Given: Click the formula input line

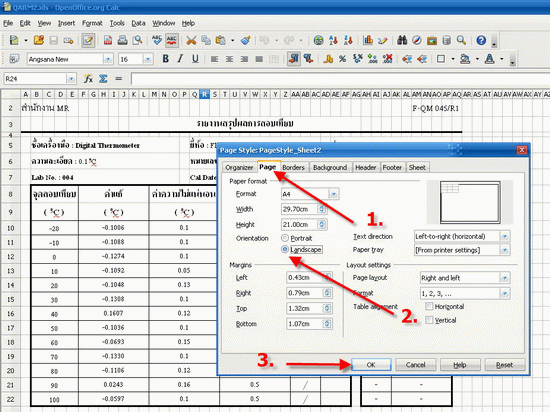Looking at the screenshot, I should pyautogui.click(x=340, y=79).
